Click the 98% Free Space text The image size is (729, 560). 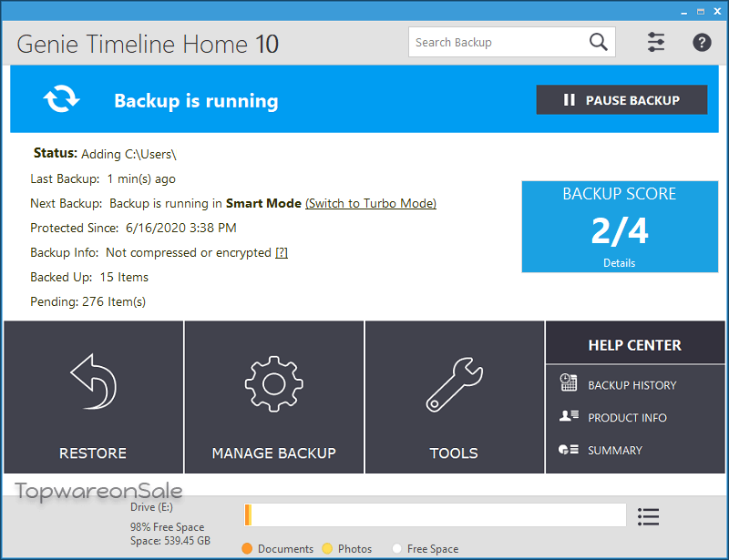pyautogui.click(x=167, y=527)
